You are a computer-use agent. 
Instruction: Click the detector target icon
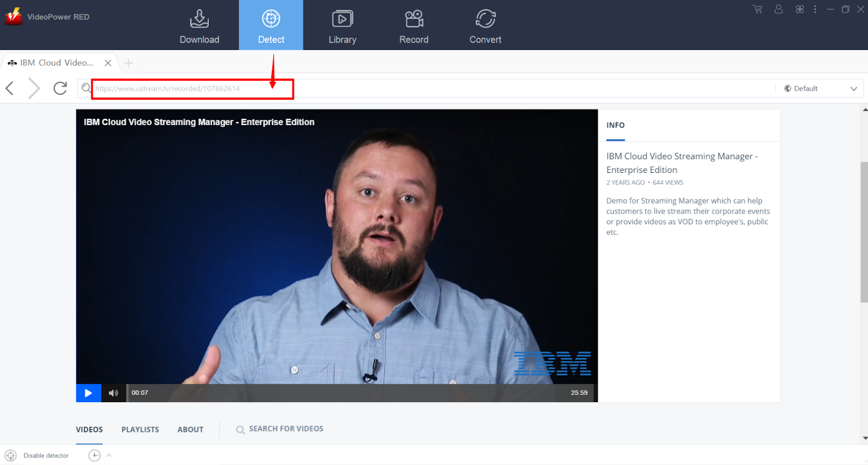(x=10, y=456)
